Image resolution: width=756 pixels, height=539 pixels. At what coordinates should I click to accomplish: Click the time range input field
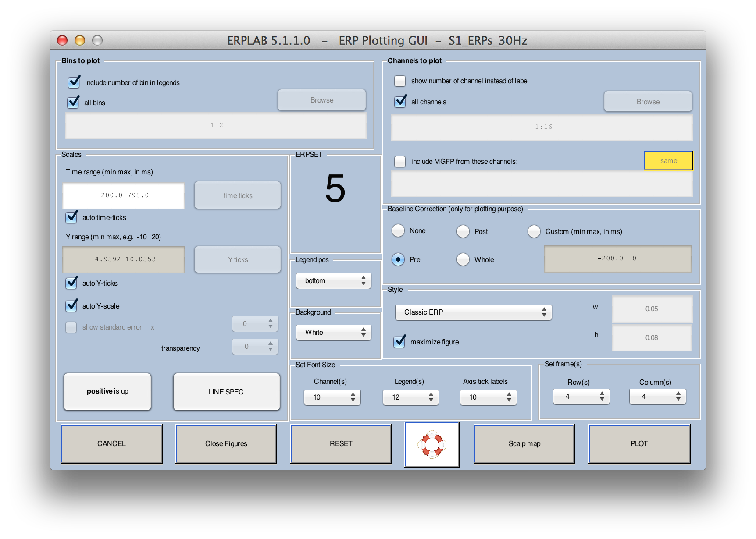[x=123, y=195]
